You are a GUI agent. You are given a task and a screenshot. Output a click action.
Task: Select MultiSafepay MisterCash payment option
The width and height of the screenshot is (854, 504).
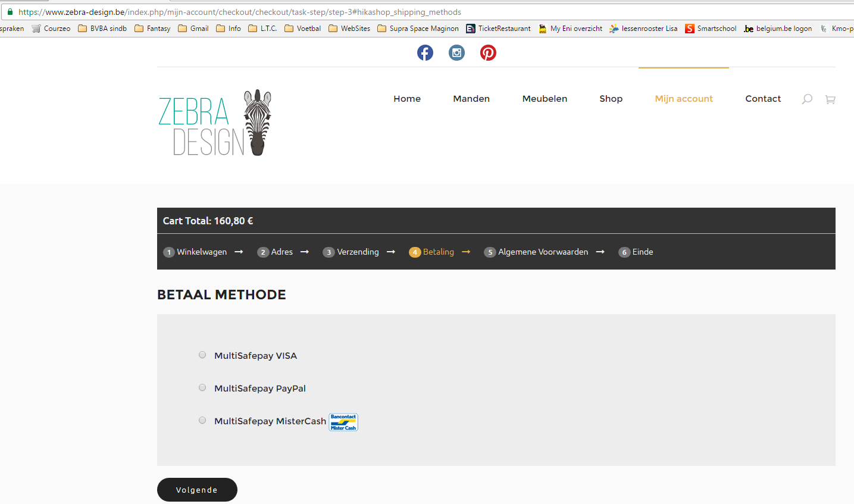tap(202, 421)
